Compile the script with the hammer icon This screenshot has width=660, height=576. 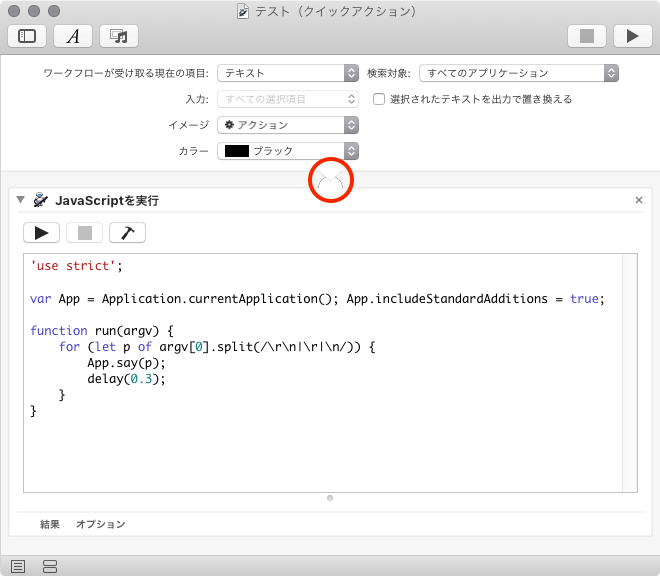tap(127, 233)
